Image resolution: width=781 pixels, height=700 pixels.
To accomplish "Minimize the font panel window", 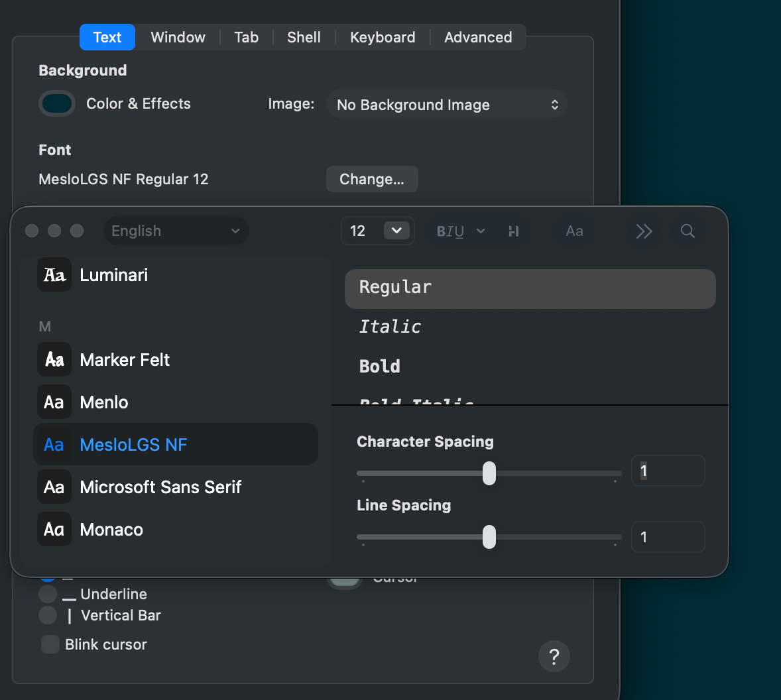I will click(54, 231).
